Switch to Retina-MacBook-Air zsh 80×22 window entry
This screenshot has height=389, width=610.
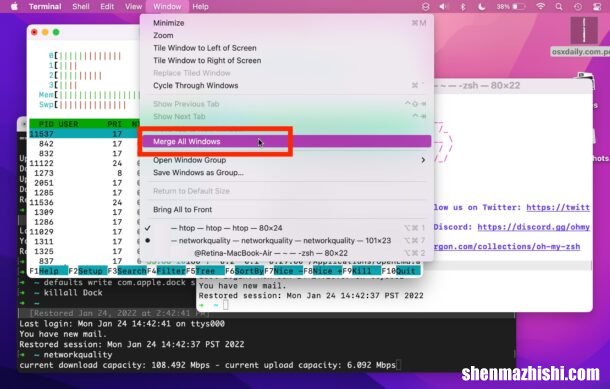click(x=286, y=253)
